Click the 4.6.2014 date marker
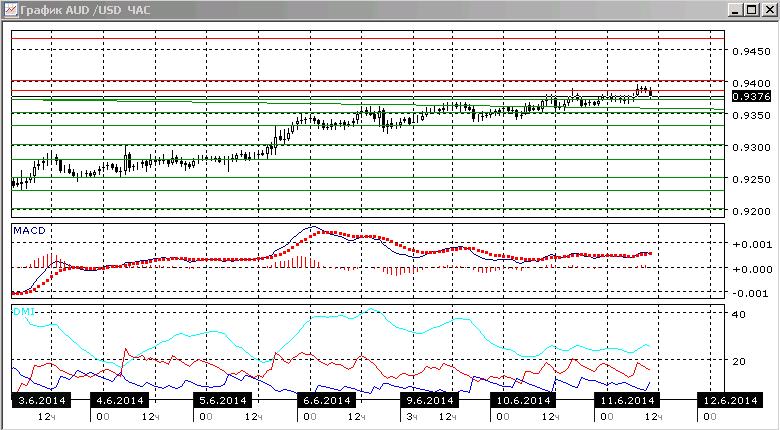 pyautogui.click(x=119, y=400)
